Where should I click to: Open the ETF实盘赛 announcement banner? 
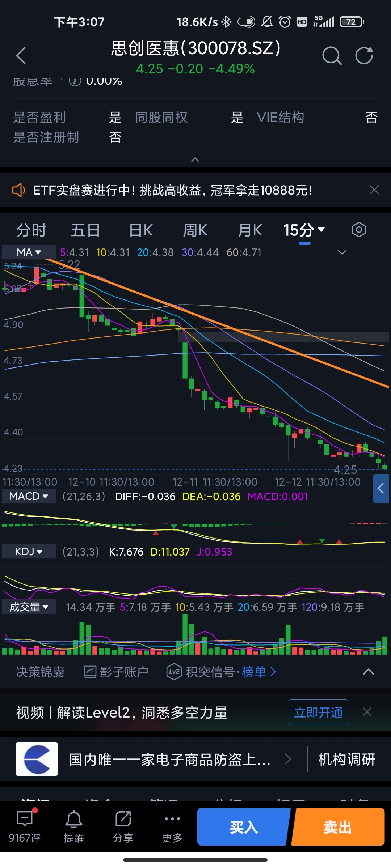click(x=172, y=190)
